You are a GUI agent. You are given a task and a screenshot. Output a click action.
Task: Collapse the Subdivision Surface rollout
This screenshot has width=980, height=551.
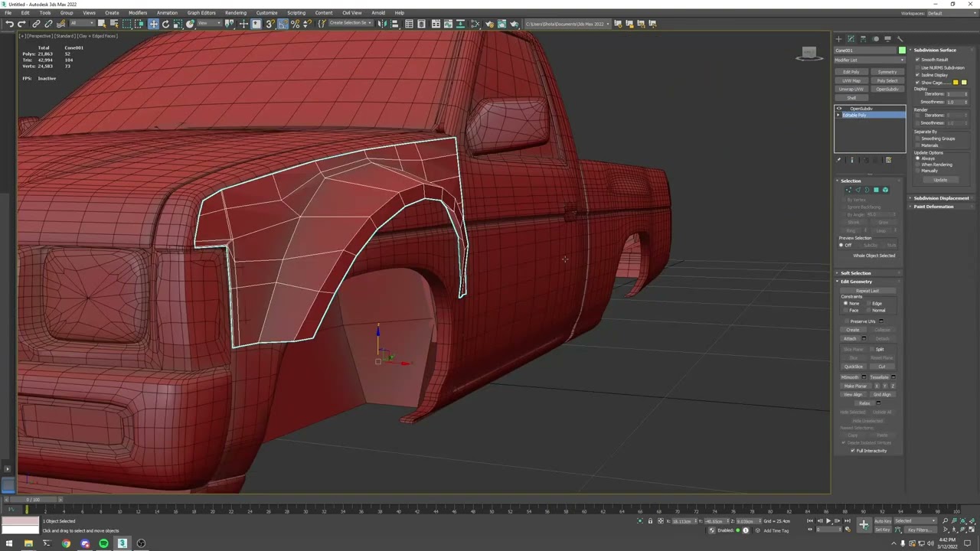[934, 50]
